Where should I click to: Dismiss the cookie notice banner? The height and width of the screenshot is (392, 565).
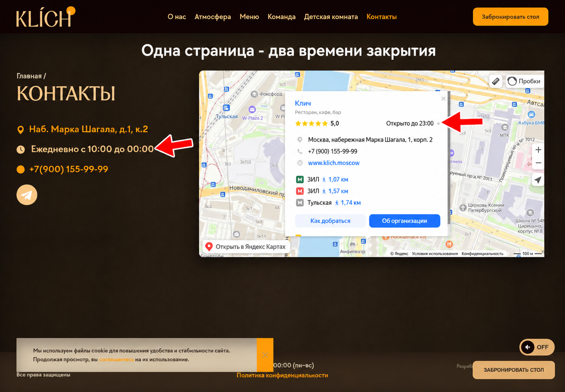coord(265,355)
